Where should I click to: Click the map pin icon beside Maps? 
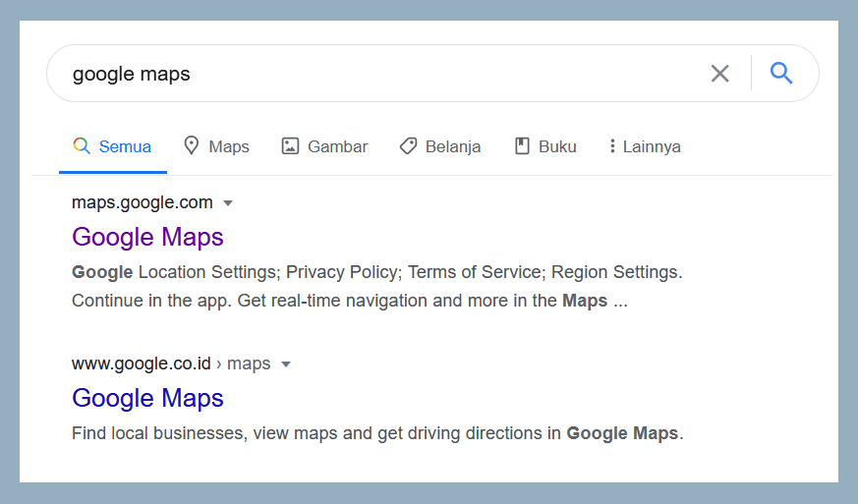[191, 145]
